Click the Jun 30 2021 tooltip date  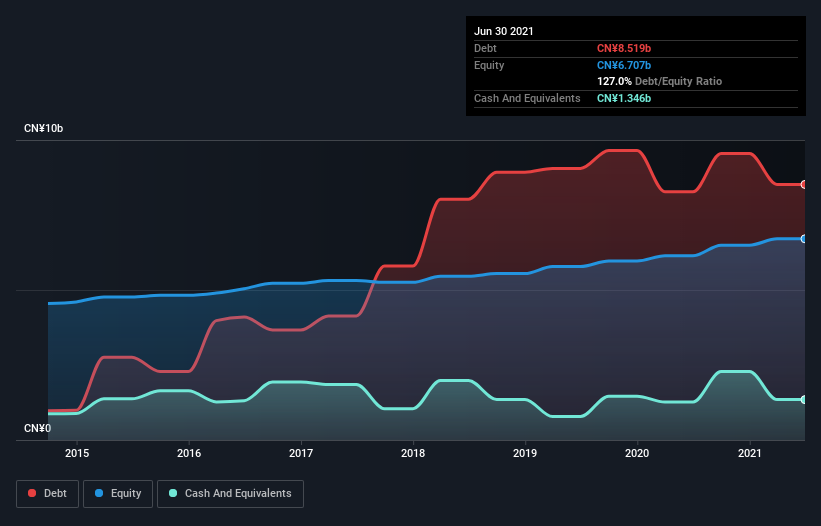504,31
